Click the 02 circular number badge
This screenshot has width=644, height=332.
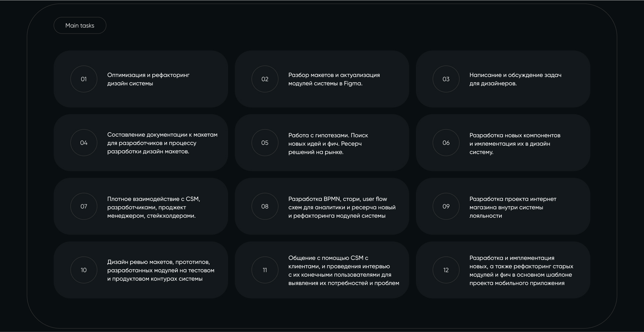[x=265, y=79]
